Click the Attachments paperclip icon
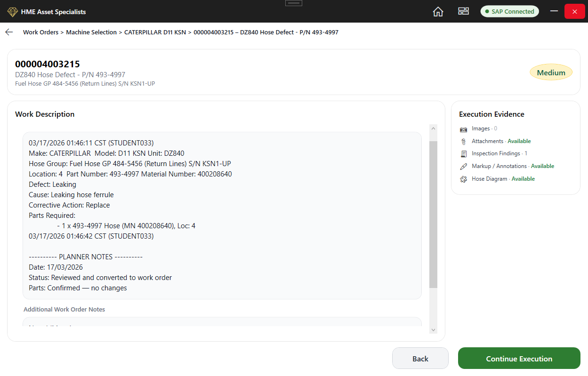Screen dimensions: 588x376 [x=464, y=141]
